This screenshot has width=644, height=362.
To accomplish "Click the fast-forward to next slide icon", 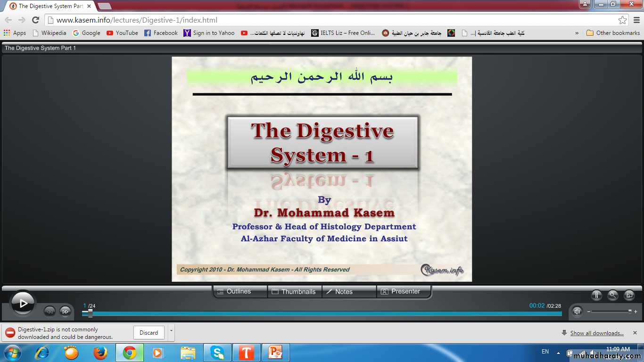I will pos(66,311).
